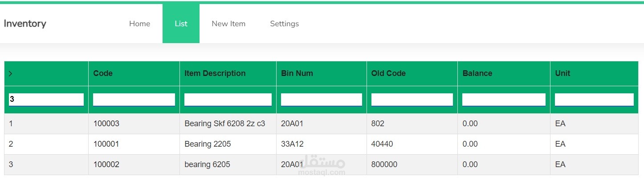
Task: Select the List tab
Action: [x=181, y=24]
